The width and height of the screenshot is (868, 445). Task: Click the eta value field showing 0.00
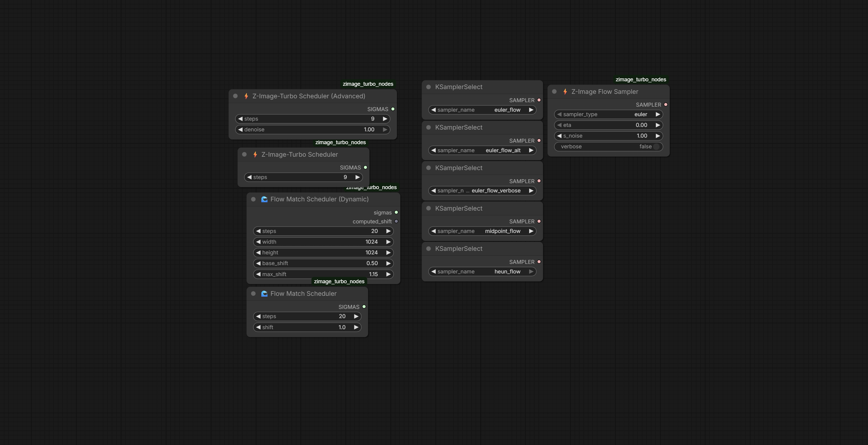(x=608, y=125)
